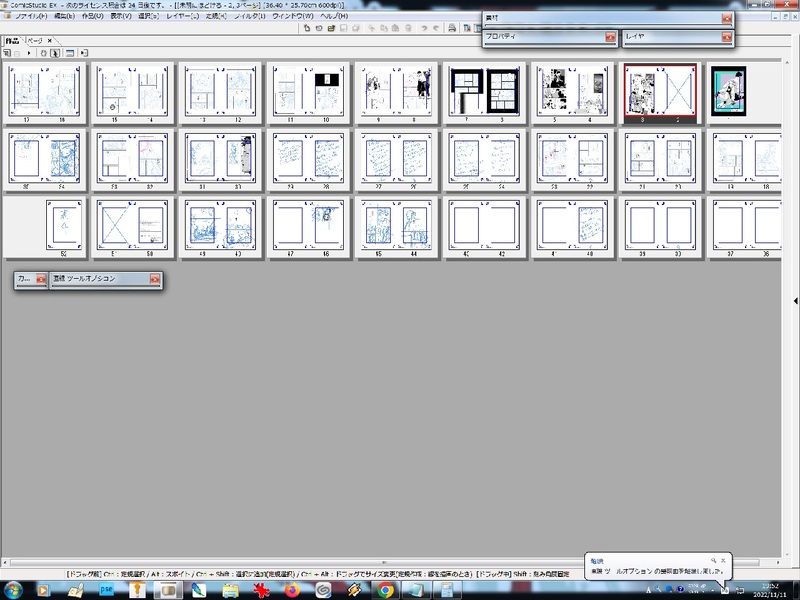Open Google Chrome from the taskbar

(386, 590)
